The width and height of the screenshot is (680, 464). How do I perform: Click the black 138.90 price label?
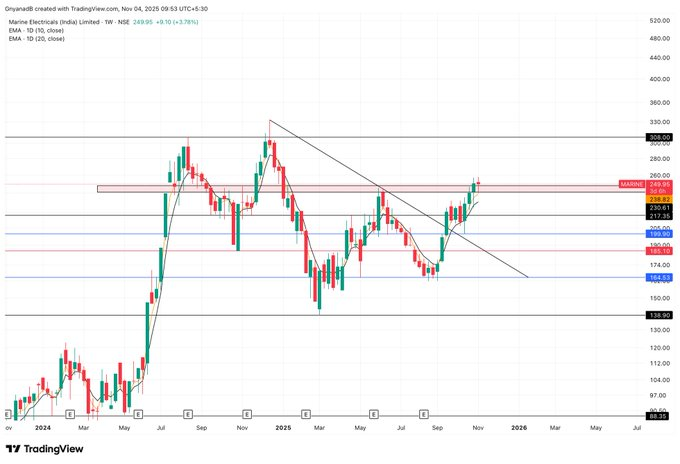(659, 315)
